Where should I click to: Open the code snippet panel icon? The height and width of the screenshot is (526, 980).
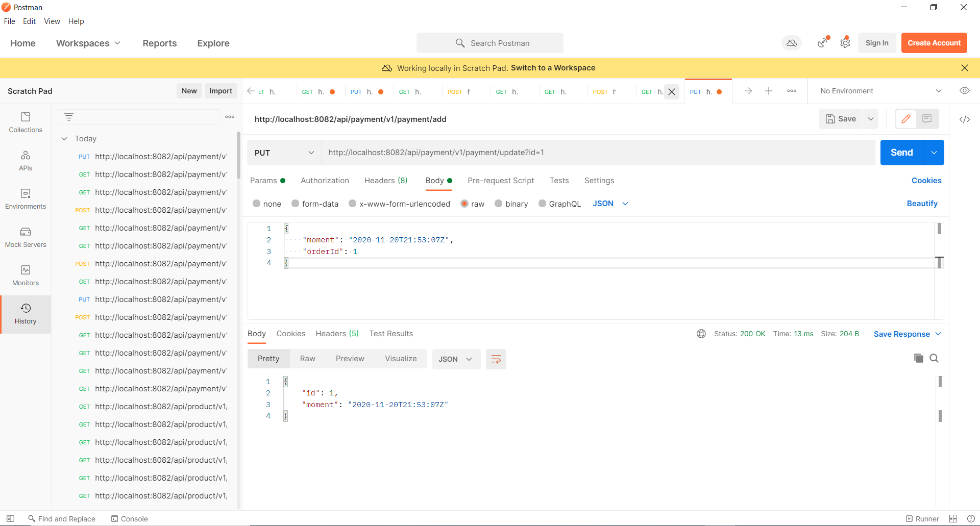pyautogui.click(x=965, y=119)
